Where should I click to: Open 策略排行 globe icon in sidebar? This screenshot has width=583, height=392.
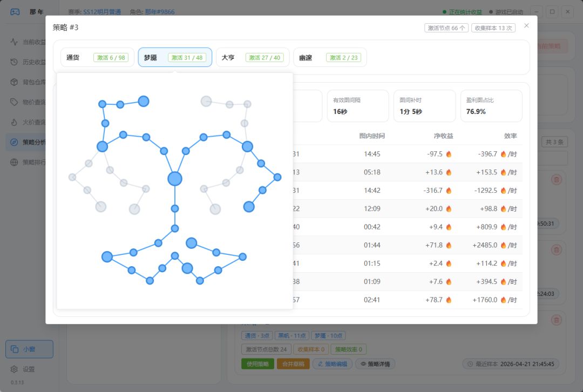coord(15,162)
